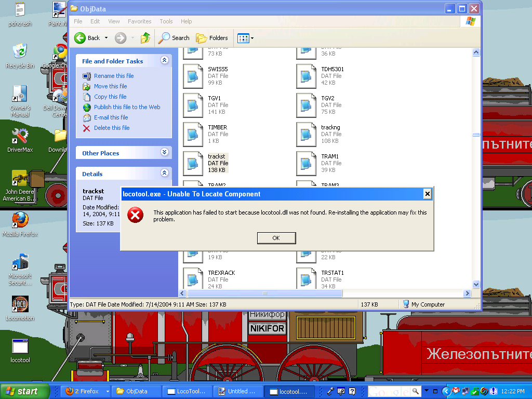Select the TGV1 DAT file icon
532x399 pixels.
(193, 105)
